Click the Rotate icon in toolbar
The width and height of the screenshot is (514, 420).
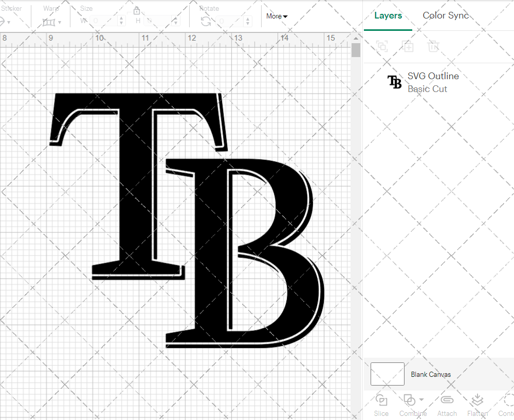point(206,21)
